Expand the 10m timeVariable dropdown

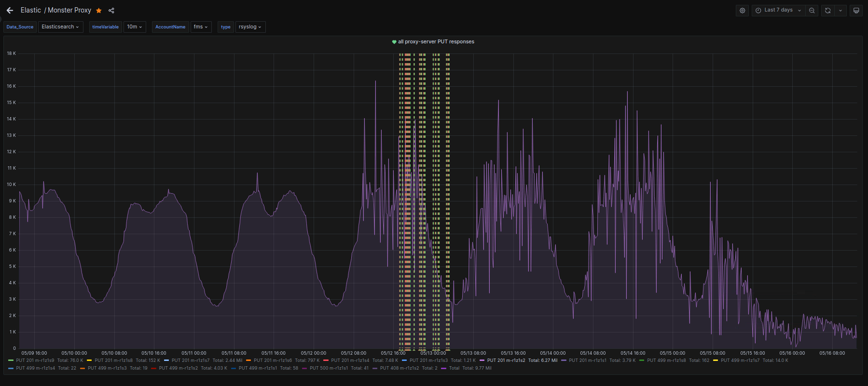(135, 27)
